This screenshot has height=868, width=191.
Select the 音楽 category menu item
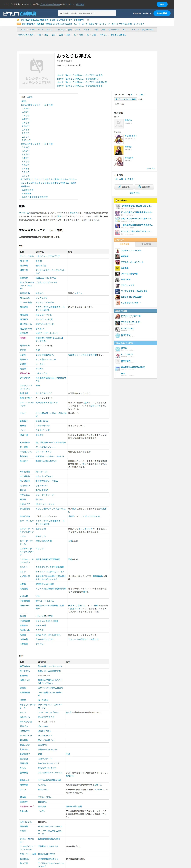pyautogui.click(x=70, y=30)
